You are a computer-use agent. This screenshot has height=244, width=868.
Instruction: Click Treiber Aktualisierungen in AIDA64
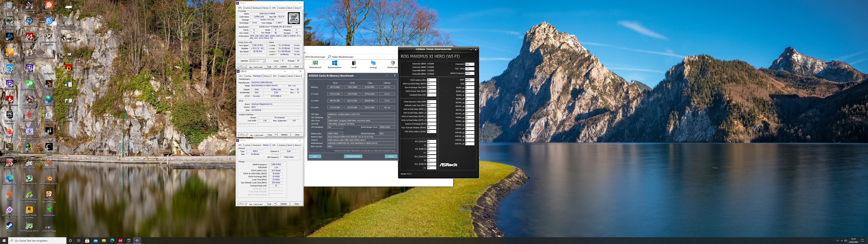point(341,57)
